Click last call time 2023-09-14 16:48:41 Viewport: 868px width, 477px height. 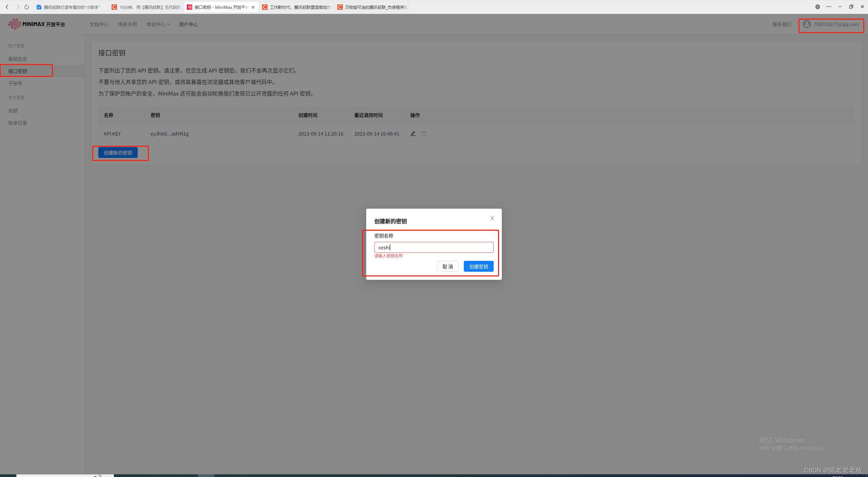coord(377,134)
